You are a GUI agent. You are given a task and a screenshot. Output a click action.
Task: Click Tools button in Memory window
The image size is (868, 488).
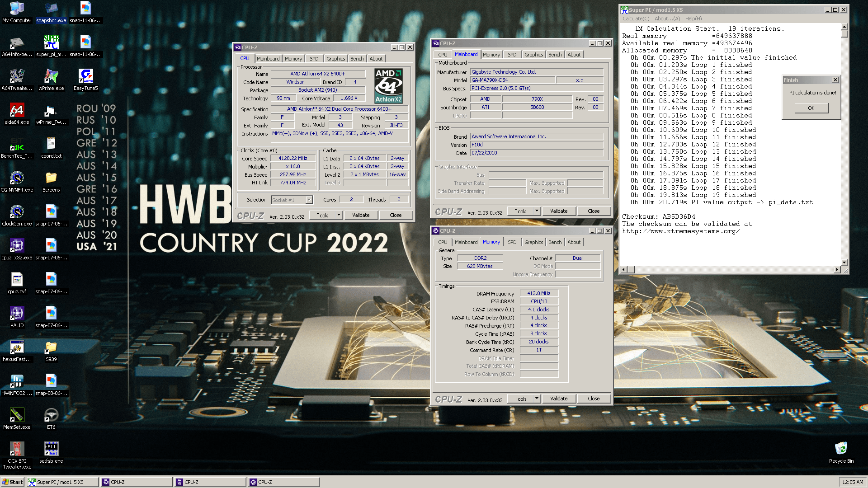[520, 399]
